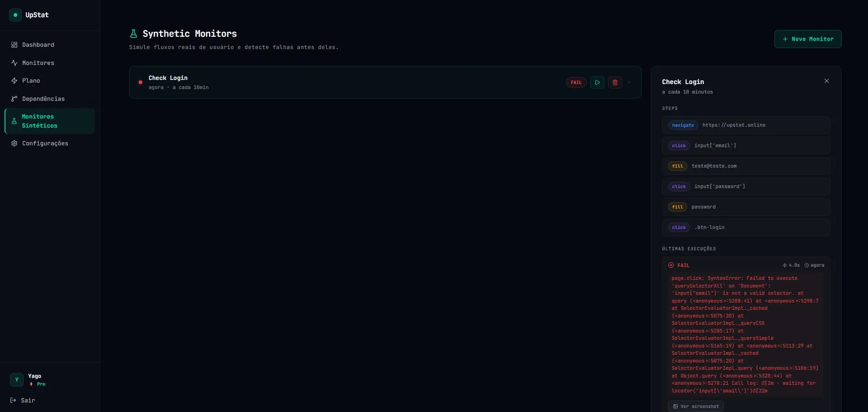Click the navigate step https://upstat.online
The height and width of the screenshot is (412, 868).
[746, 125]
